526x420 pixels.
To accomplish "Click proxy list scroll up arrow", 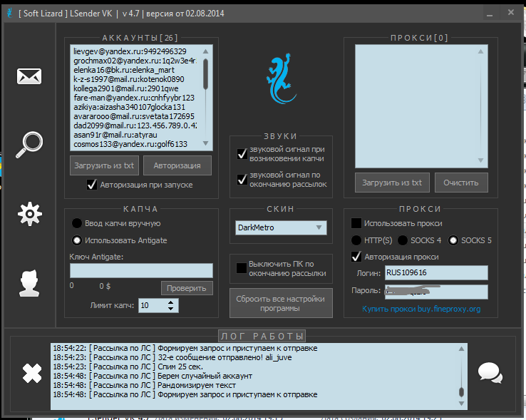I will pos(480,51).
